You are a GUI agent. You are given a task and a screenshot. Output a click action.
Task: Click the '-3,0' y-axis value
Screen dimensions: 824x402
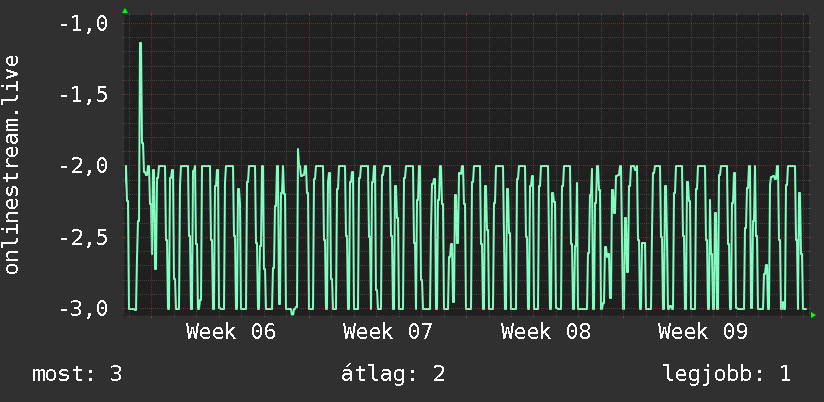[84, 309]
